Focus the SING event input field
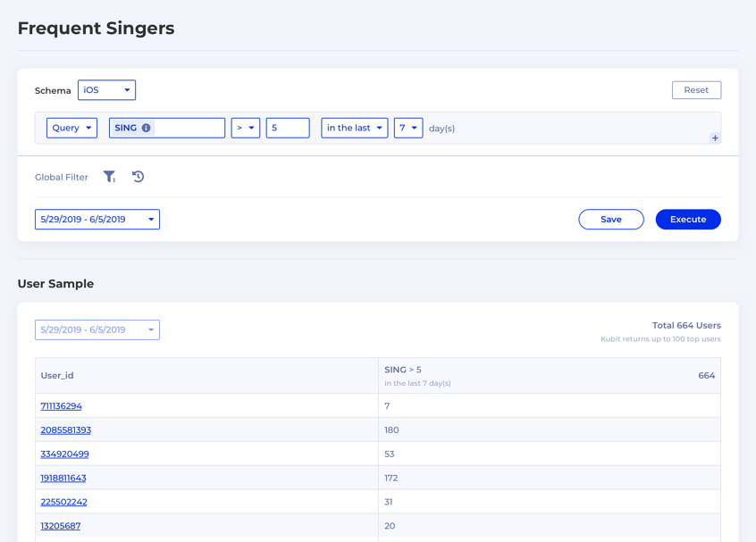This screenshot has width=756, height=542. tap(167, 128)
